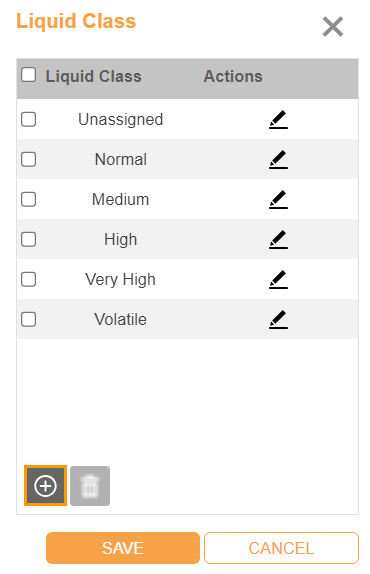Close the Liquid Class dialog
The height and width of the screenshot is (574, 370).
click(x=333, y=26)
